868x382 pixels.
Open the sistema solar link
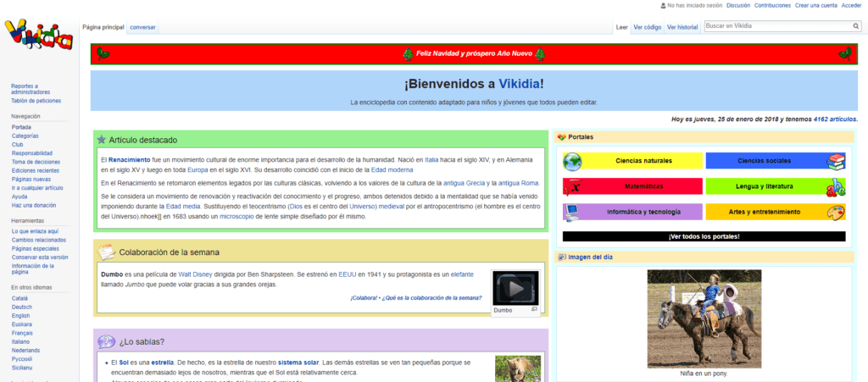click(x=298, y=363)
